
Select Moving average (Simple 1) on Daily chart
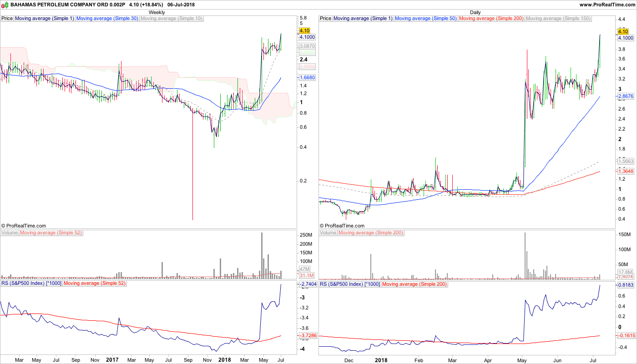click(363, 19)
